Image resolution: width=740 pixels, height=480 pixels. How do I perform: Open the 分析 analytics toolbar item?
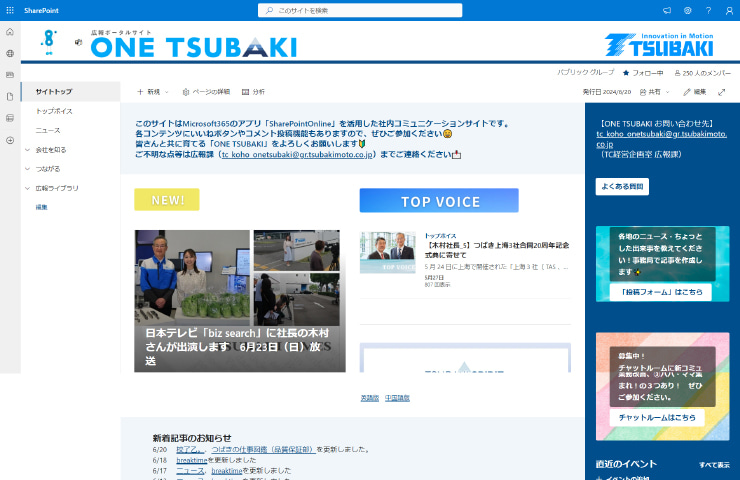coord(253,92)
